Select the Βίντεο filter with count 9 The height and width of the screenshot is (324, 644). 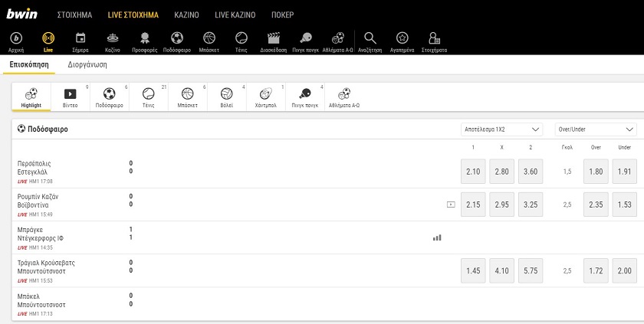(x=71, y=97)
